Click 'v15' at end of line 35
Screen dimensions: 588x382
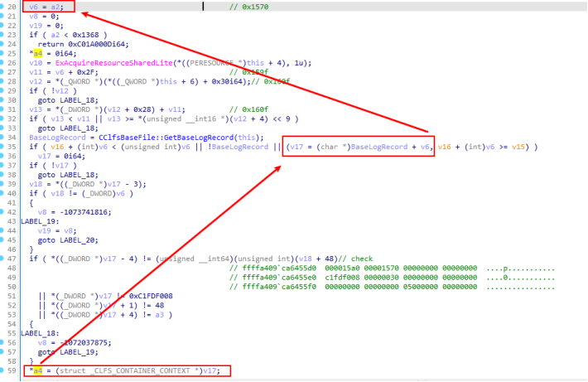click(518, 147)
